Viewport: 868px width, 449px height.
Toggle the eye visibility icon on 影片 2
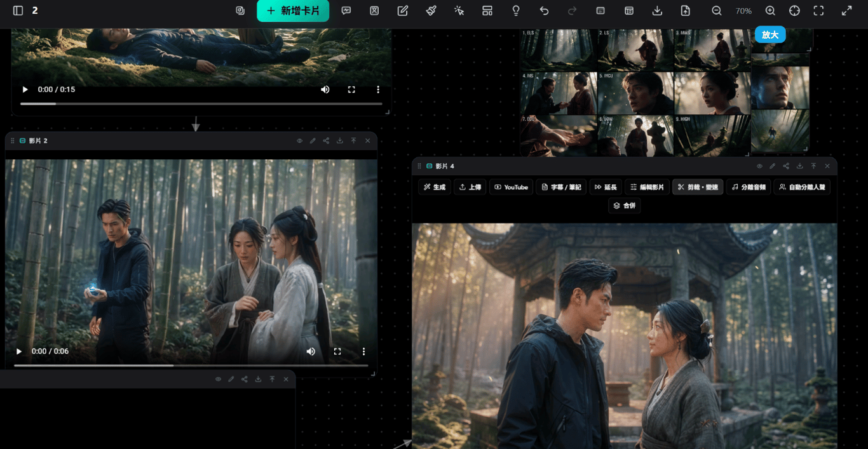click(299, 141)
